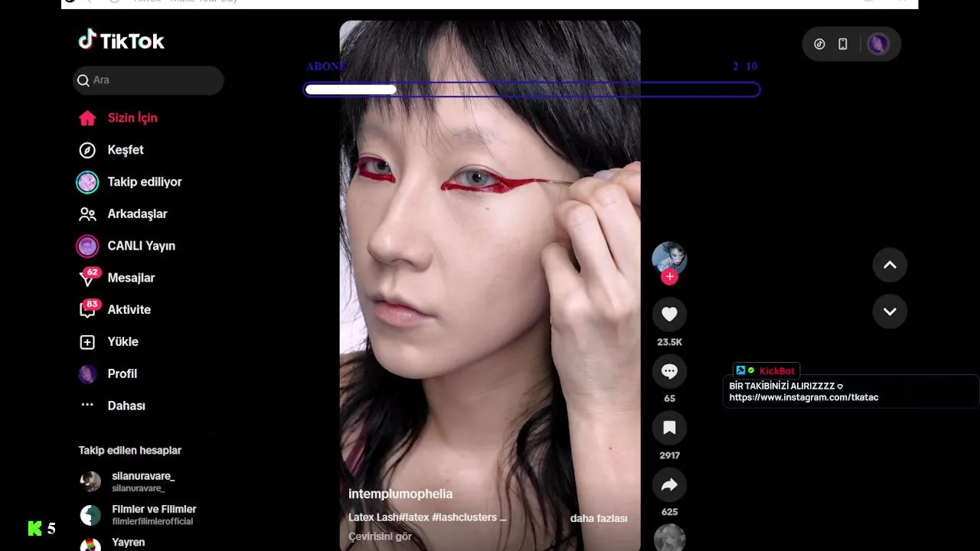980x551 pixels.
Task: Click the Yükle plus icon
Action: 87,342
